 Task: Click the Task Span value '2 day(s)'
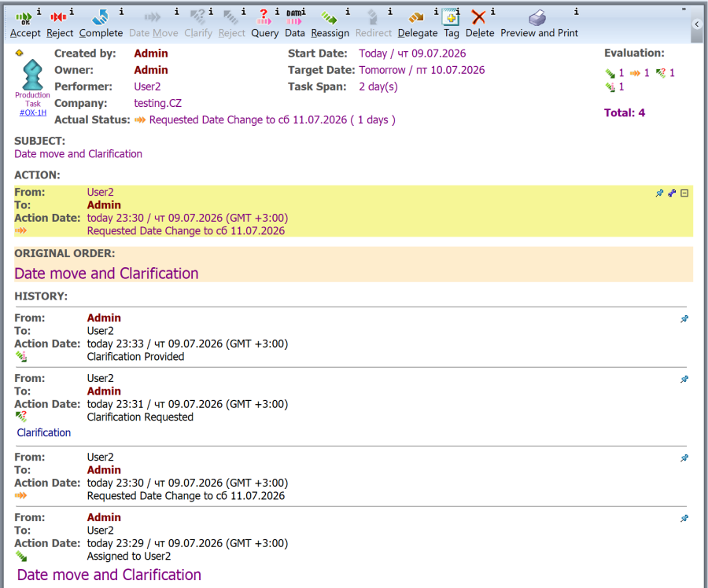pos(378,86)
